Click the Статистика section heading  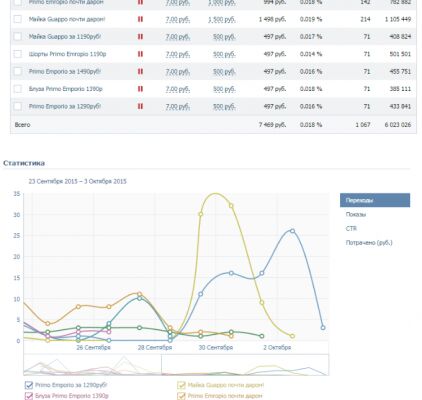24,163
